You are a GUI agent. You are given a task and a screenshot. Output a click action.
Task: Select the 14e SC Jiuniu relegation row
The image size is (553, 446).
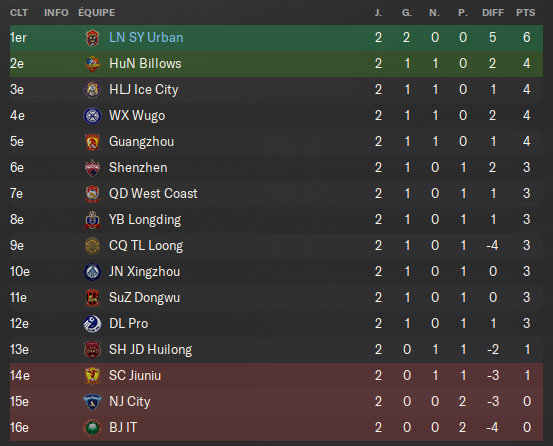(x=276, y=375)
